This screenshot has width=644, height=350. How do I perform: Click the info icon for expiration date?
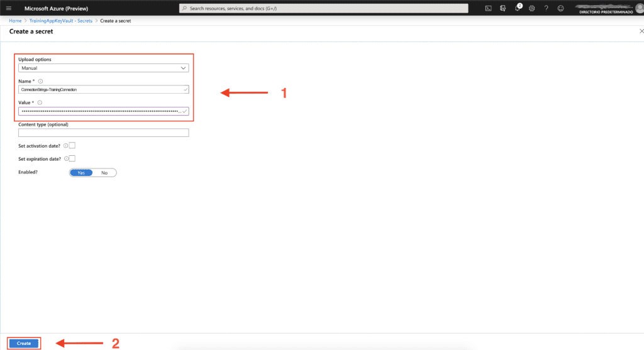coord(66,159)
